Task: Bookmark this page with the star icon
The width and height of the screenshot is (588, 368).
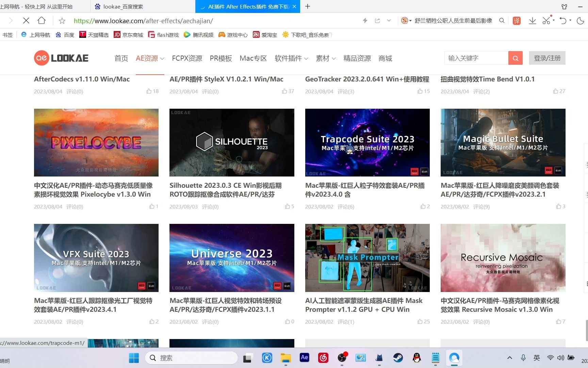Action: [62, 21]
